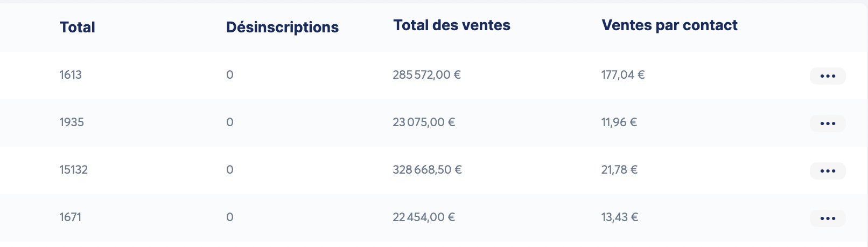Open three-dot menu for row with total 1671
Image resolution: width=868 pixels, height=247 pixels.
tap(827, 218)
